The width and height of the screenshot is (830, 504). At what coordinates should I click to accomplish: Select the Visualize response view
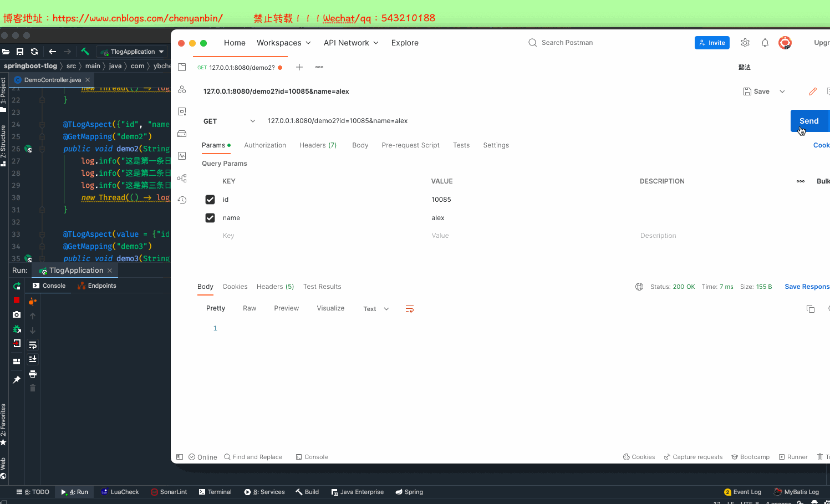pyautogui.click(x=330, y=308)
